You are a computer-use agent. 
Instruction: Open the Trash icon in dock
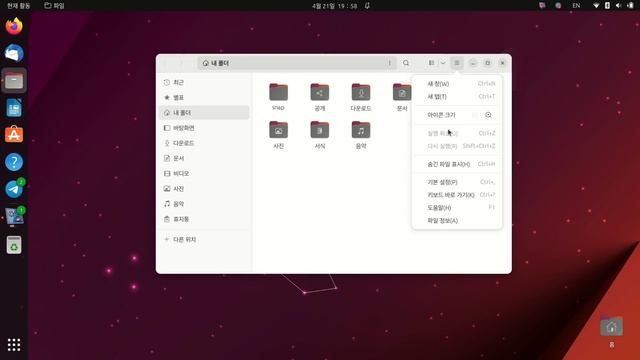(x=14, y=245)
